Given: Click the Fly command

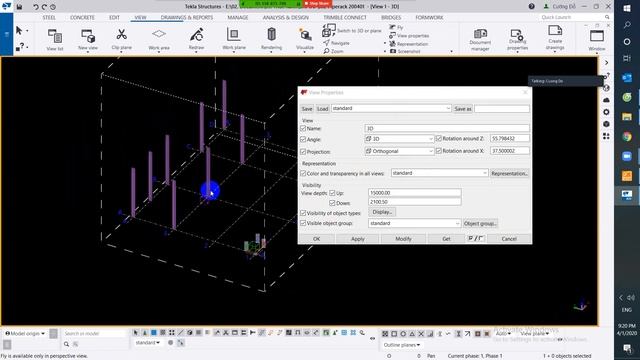Looking at the screenshot, I should 396,27.
